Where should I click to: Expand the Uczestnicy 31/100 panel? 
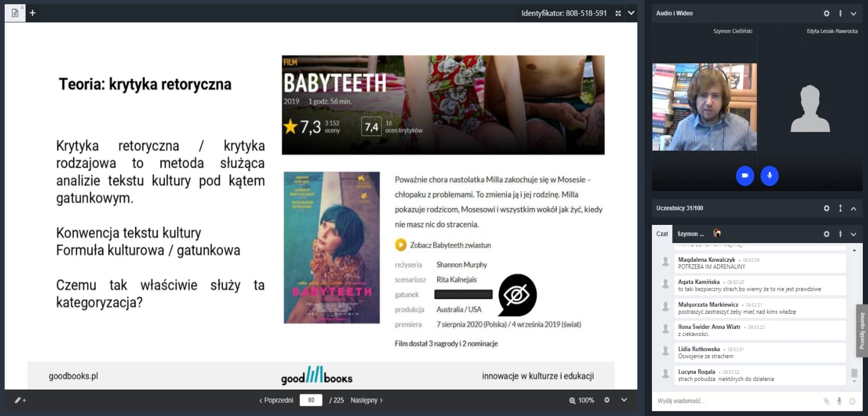pos(853,208)
